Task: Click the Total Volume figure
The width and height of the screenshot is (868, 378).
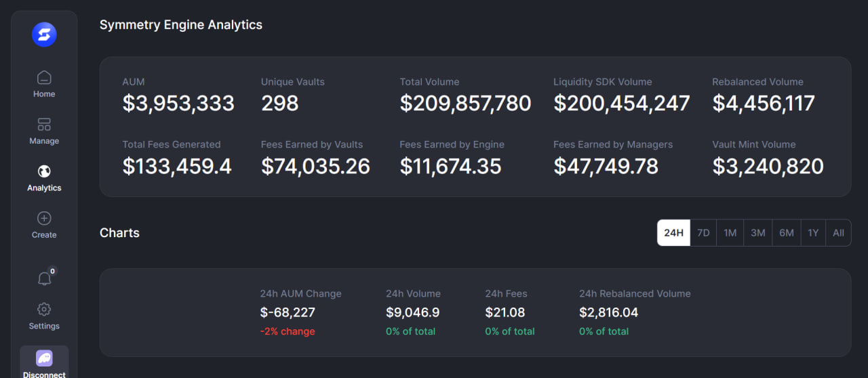Action: click(x=465, y=104)
